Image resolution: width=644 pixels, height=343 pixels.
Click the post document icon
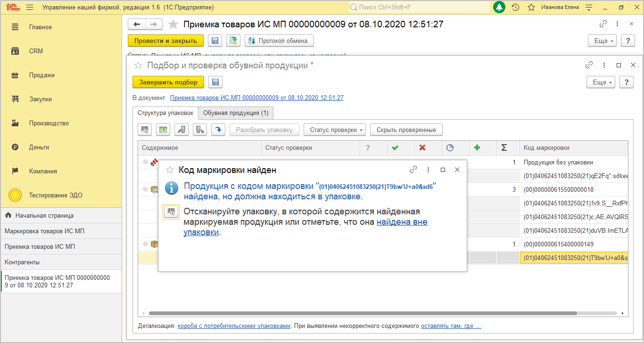(233, 41)
